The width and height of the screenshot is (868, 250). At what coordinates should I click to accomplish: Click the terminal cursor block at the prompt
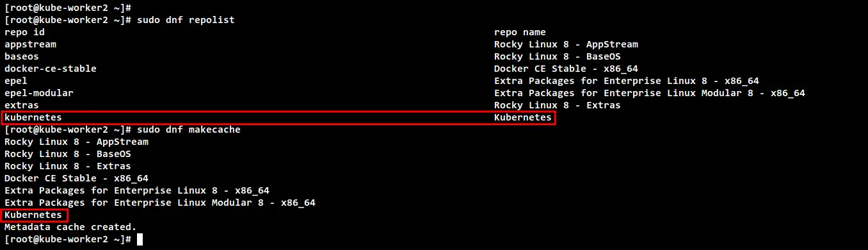(140, 239)
